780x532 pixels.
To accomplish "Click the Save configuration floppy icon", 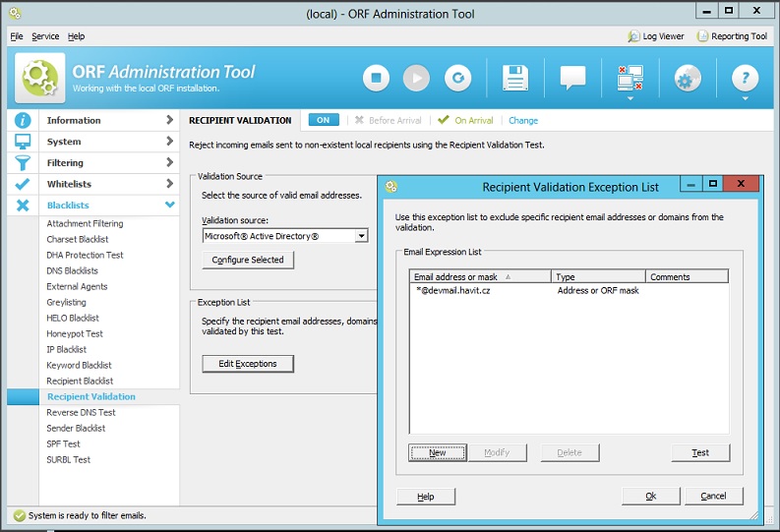I will point(515,78).
